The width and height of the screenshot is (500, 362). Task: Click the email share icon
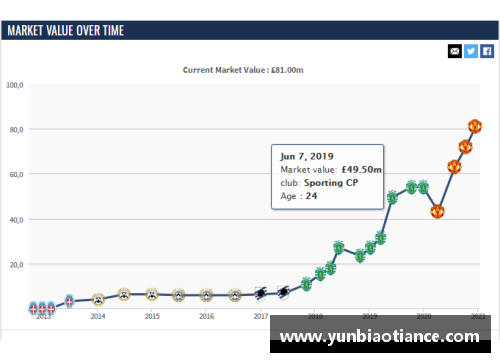point(455,51)
